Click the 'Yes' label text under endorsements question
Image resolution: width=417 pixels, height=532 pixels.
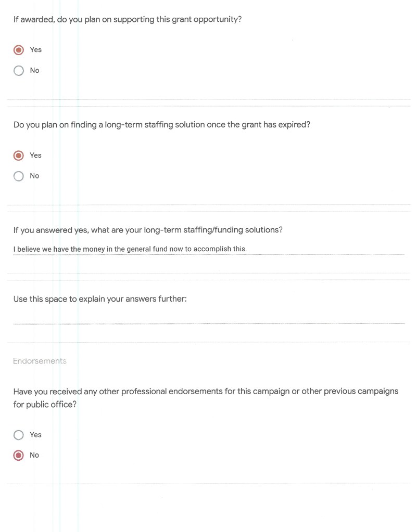[x=35, y=435]
